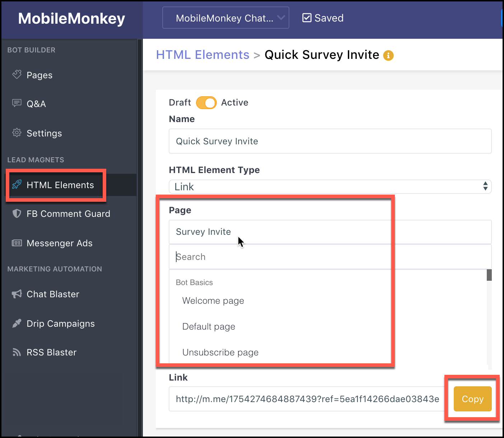
Task: Click the Name text field
Action: 330,141
